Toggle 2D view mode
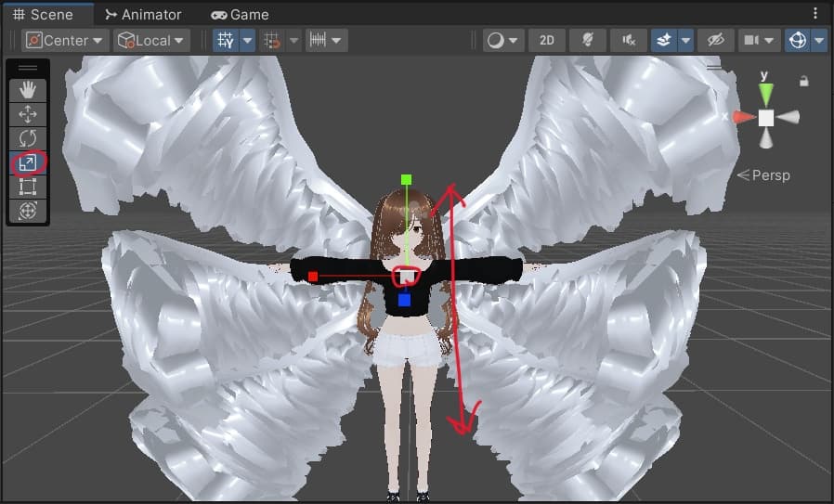This screenshot has width=834, height=504. point(547,41)
